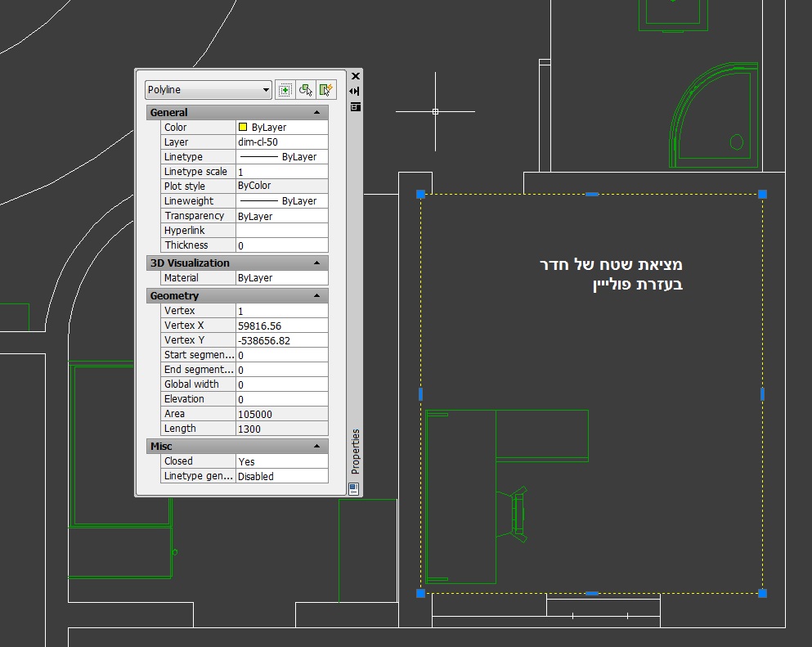This screenshot has width=812, height=647.
Task: Select the top-right polyline corner grip
Action: (x=762, y=194)
